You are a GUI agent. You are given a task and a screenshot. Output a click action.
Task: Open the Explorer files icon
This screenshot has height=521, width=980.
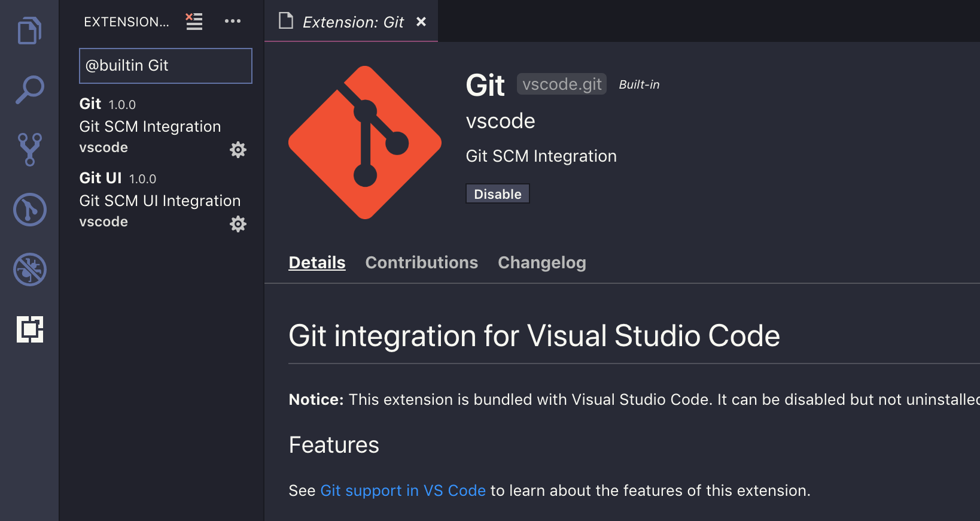29,30
